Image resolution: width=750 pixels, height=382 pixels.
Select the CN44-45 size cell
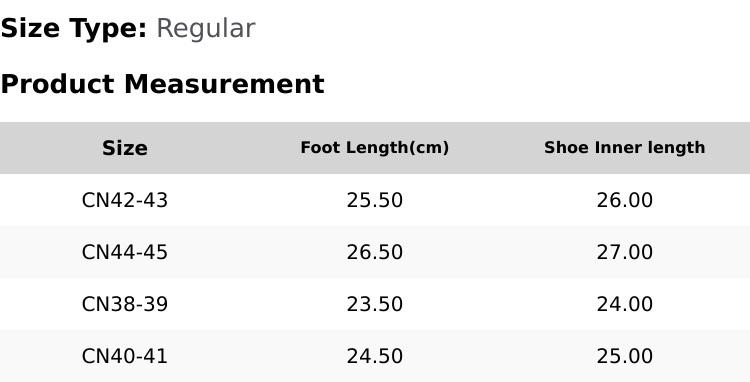tap(125, 252)
